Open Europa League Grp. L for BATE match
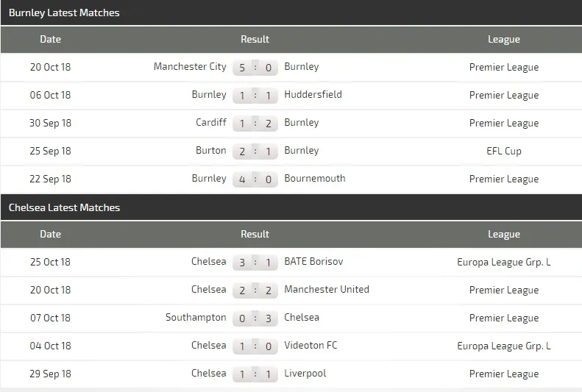Viewport: 582px width, 392px height. (x=504, y=262)
